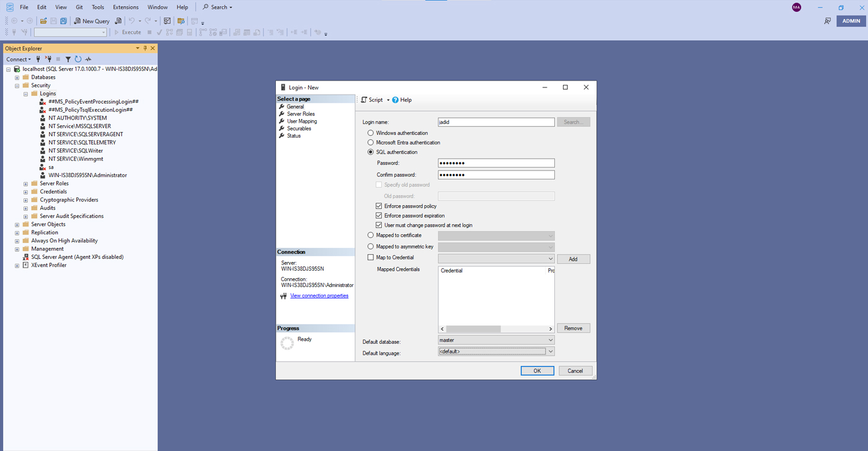Click the View connection properties link

pyautogui.click(x=319, y=296)
